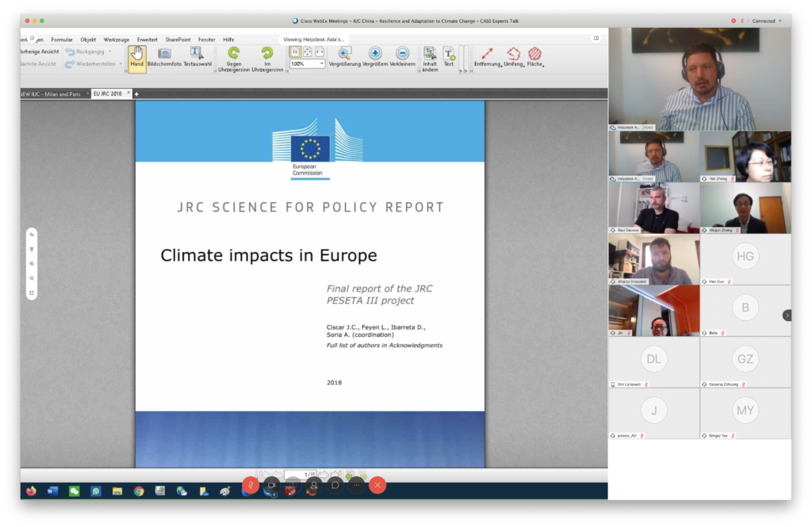This screenshot has height=527, width=812.
Task: Unmute the red microphone button
Action: click(251, 484)
